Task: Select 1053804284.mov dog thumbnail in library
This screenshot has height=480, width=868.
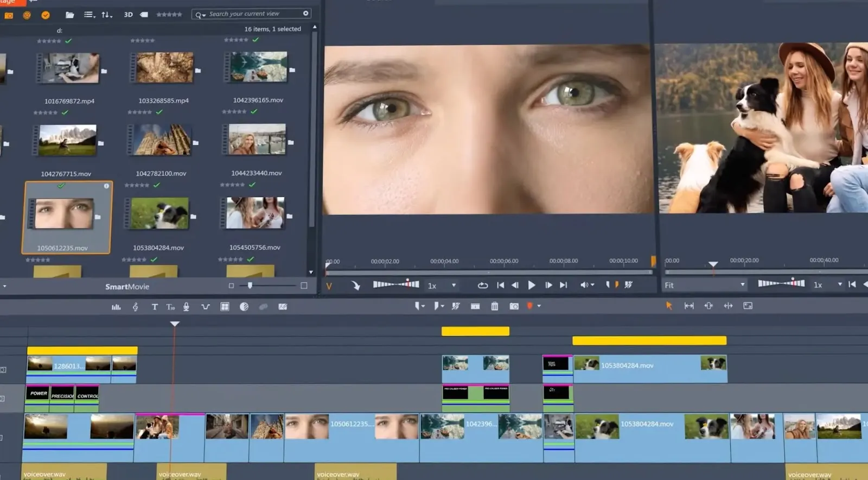Action: (159, 213)
